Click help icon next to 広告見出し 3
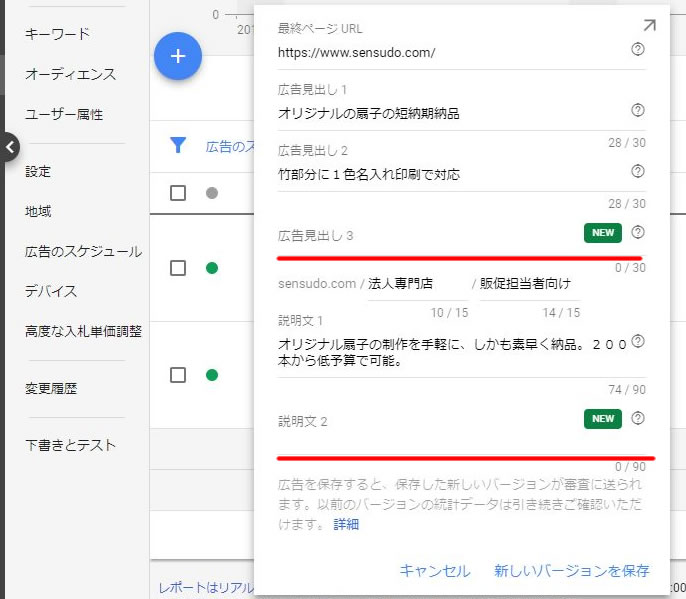Screen dimensions: 686x599 pyautogui.click(x=638, y=233)
